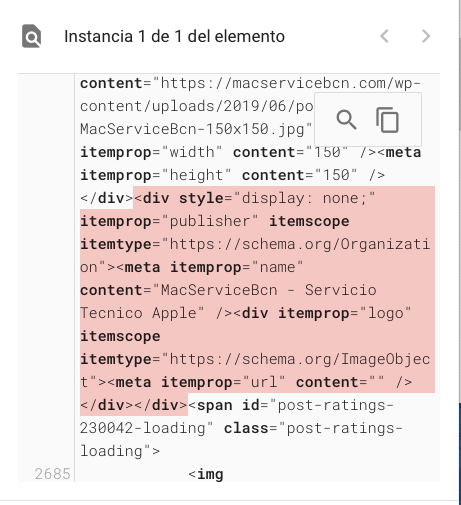Copy the code snippet with copy icon

[387, 120]
